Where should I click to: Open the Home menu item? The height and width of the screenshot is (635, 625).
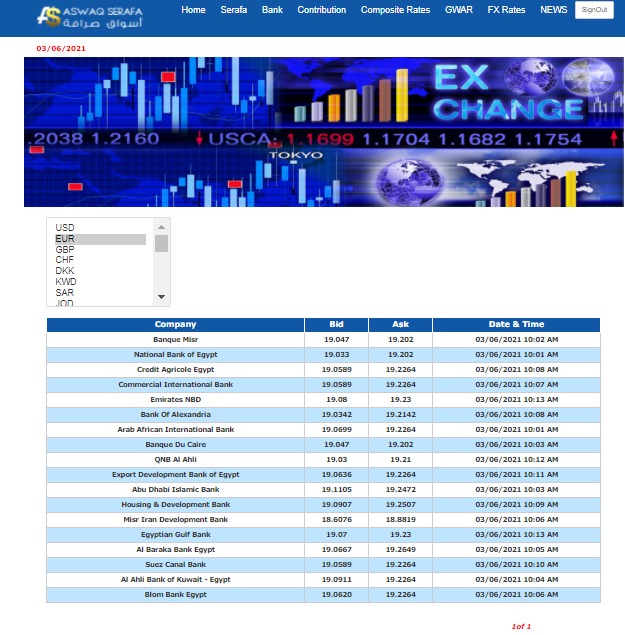pyautogui.click(x=193, y=10)
